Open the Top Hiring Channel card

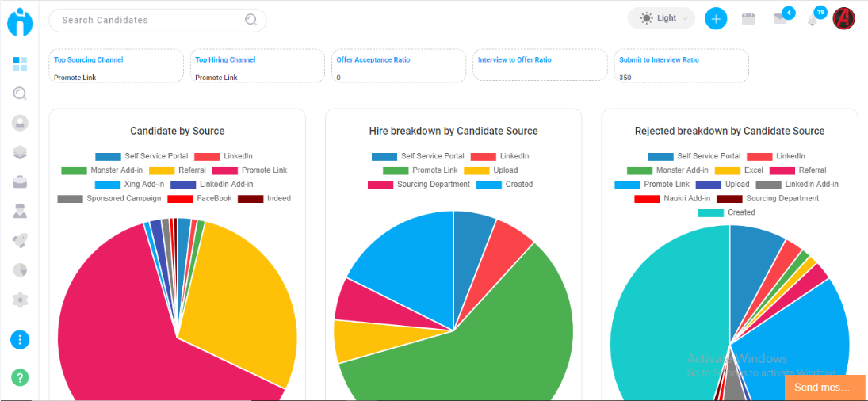point(258,66)
